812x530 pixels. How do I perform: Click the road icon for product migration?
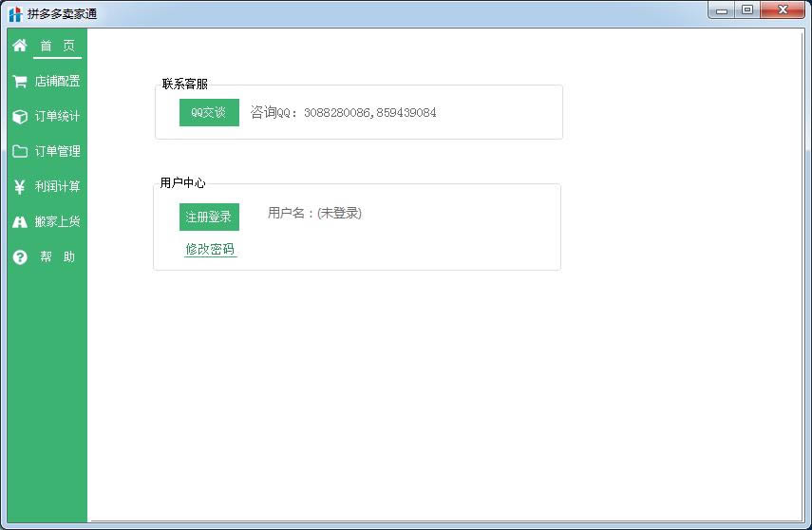tap(19, 222)
